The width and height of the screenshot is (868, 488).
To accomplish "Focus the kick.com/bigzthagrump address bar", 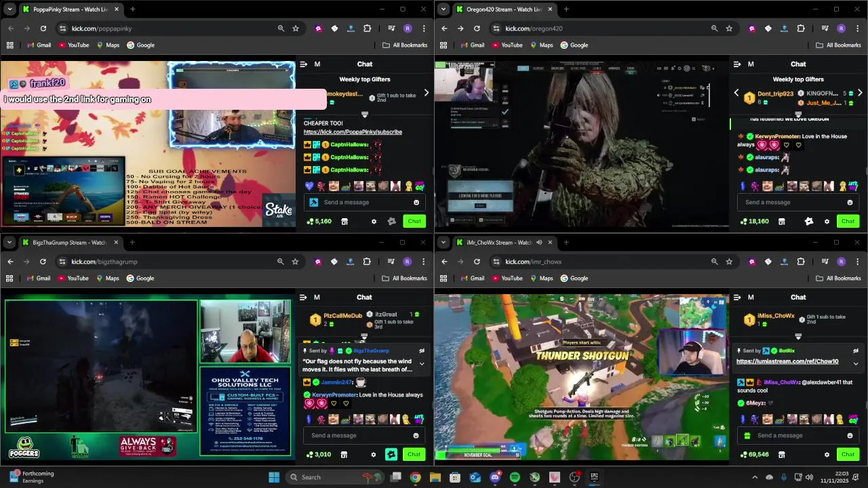I will (163, 262).
